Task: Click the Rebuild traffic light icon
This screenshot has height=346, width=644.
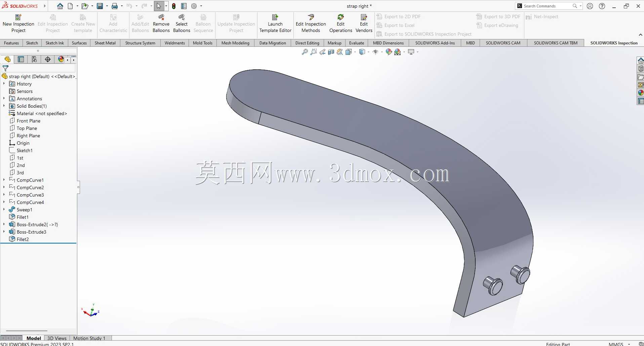Action: pos(174,6)
